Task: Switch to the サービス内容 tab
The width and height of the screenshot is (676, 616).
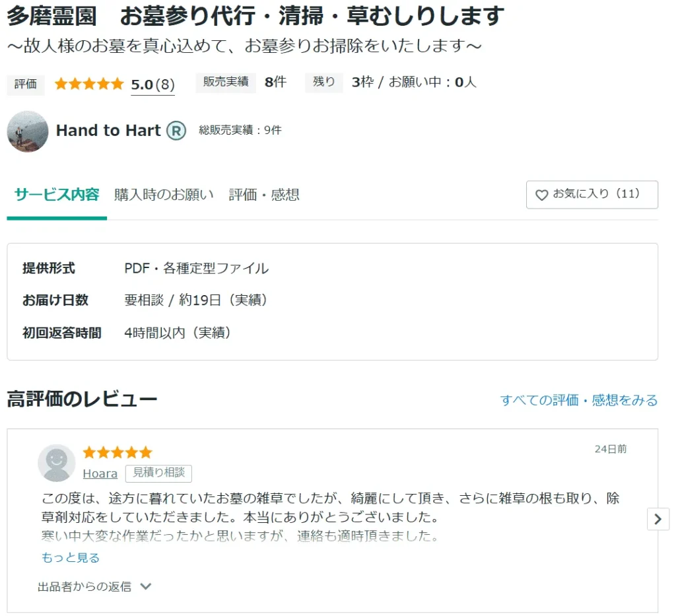Action: (x=57, y=195)
